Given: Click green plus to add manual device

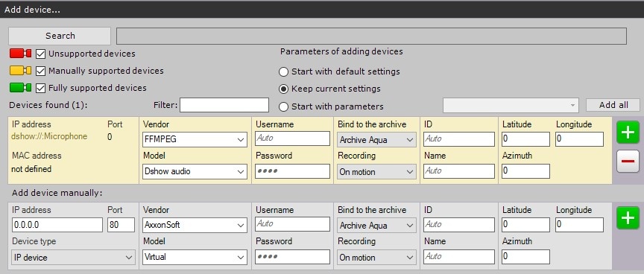Looking at the screenshot, I should click(628, 218).
